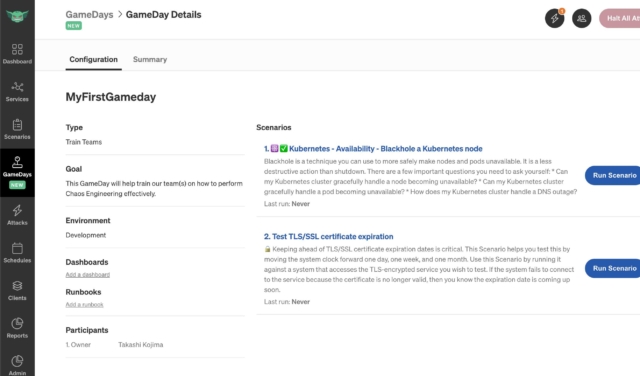Click the Gremlin logo at top left
640x376 pixels.
pos(17,16)
